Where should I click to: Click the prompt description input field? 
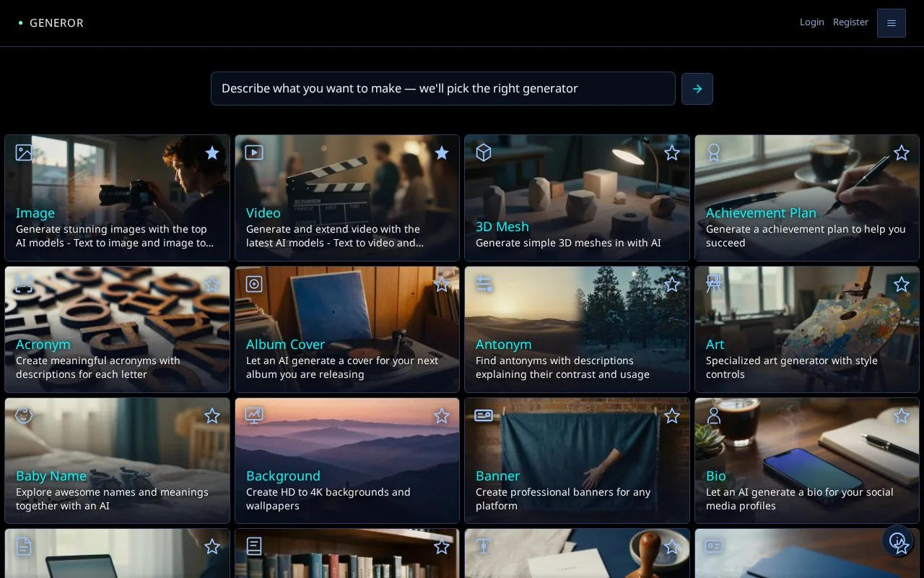[x=443, y=88]
